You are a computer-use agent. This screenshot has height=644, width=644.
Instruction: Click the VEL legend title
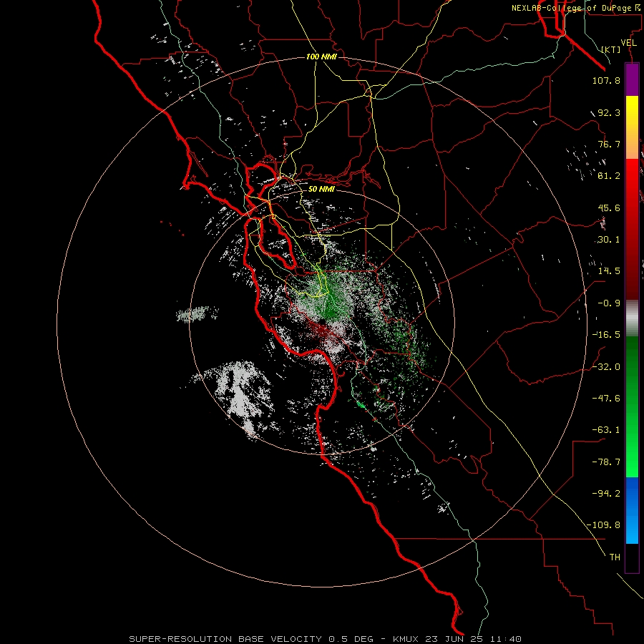click(628, 43)
